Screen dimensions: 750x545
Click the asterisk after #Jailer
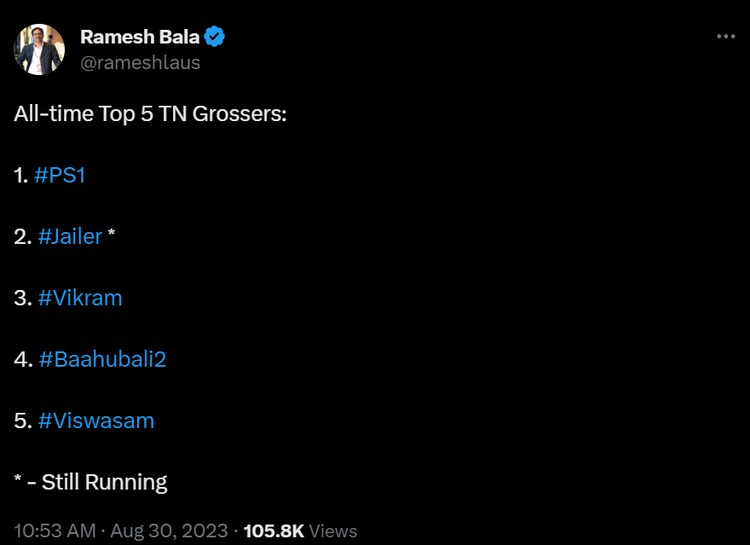112,235
